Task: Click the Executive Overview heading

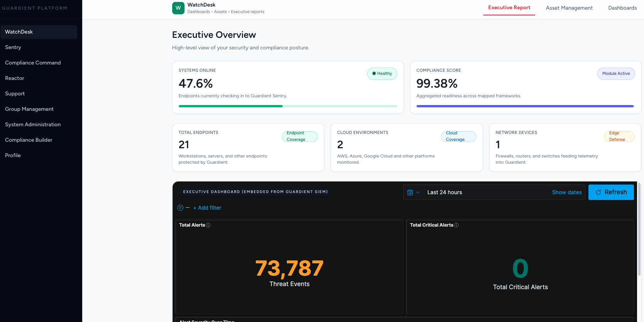Action: click(x=214, y=35)
